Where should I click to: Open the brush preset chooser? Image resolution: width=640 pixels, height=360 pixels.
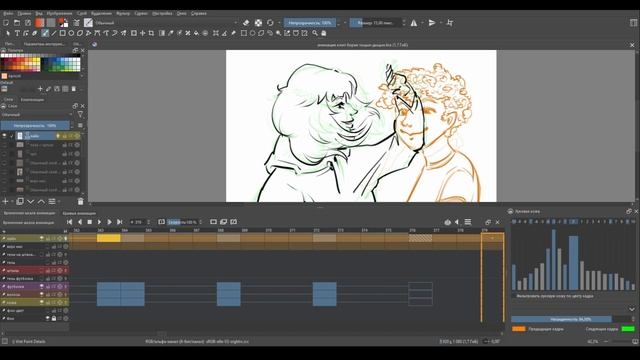[x=88, y=23]
